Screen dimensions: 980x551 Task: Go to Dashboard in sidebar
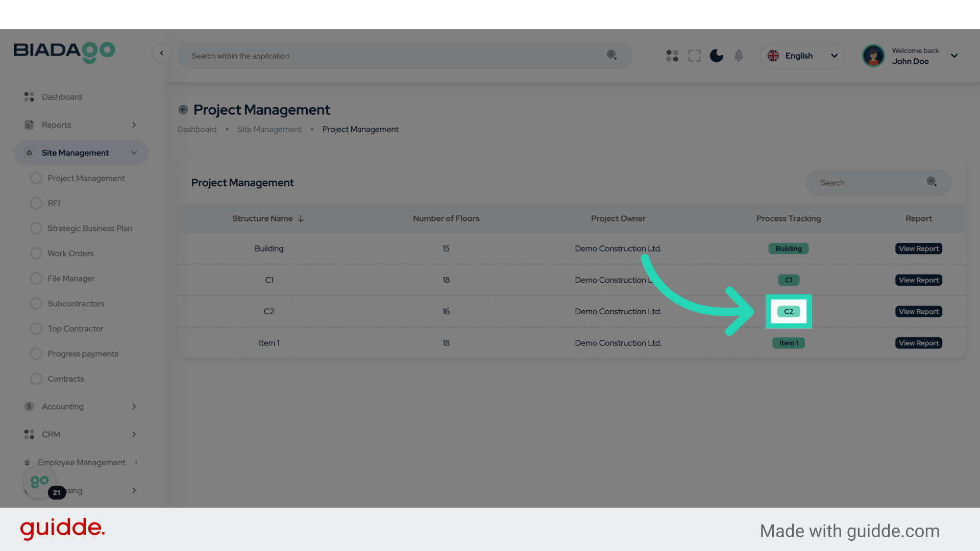click(61, 97)
